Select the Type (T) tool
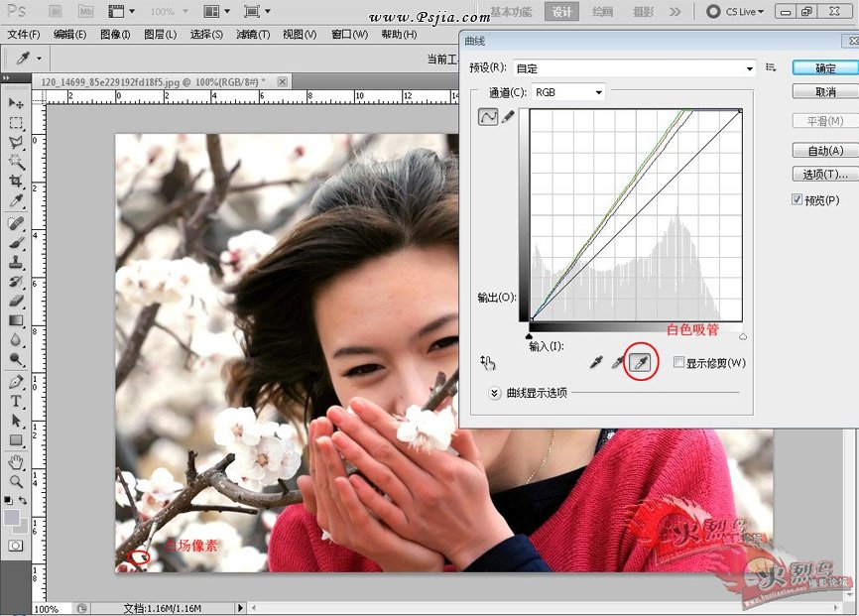859x616 pixels. tap(17, 401)
